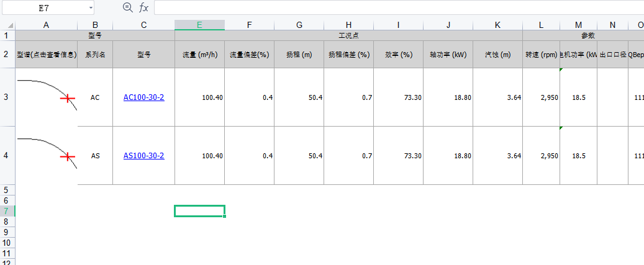The width and height of the screenshot is (644, 265).
Task: Click the 转速 (rpm) header cell
Action: (542, 54)
